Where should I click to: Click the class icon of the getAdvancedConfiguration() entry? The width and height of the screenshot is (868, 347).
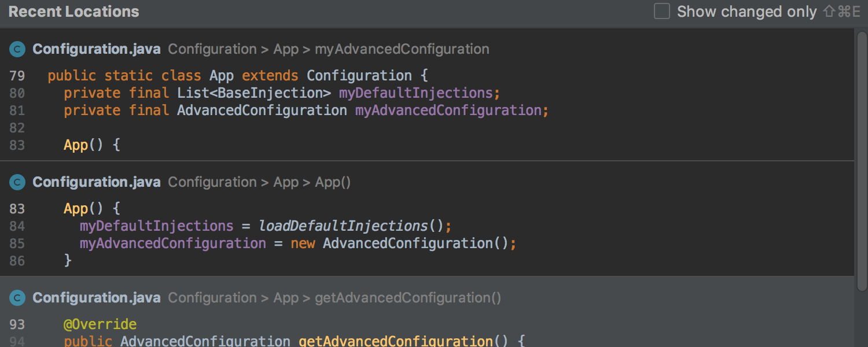coord(17,298)
